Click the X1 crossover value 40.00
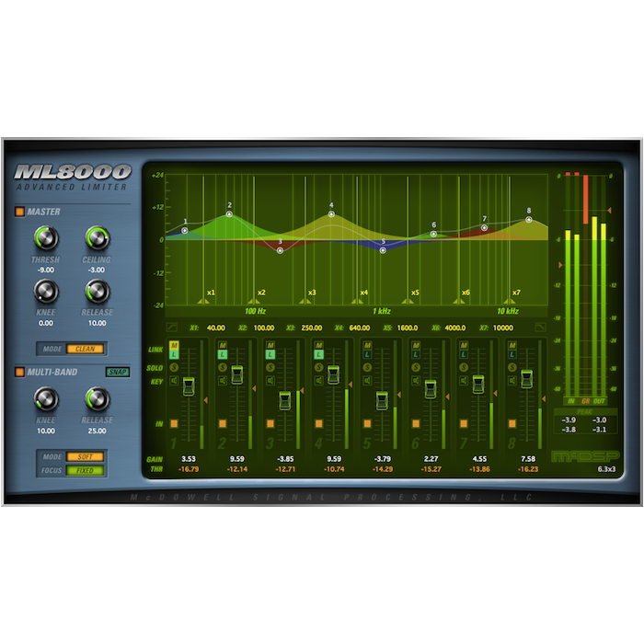 coord(215,328)
